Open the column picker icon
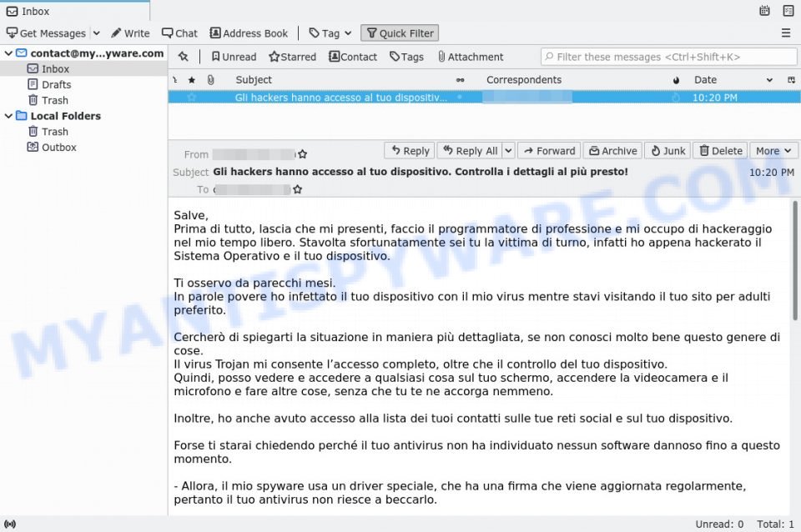The height and width of the screenshot is (532, 801). (x=791, y=80)
